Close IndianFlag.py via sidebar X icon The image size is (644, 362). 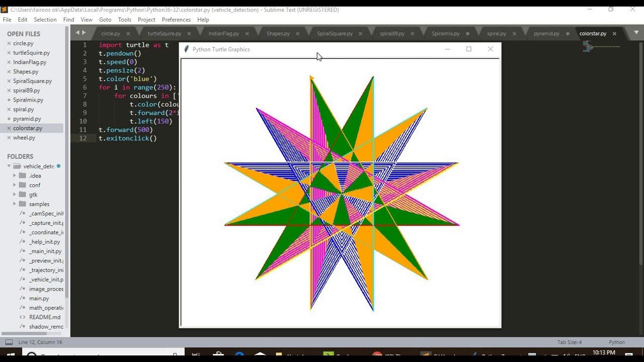(x=9, y=62)
